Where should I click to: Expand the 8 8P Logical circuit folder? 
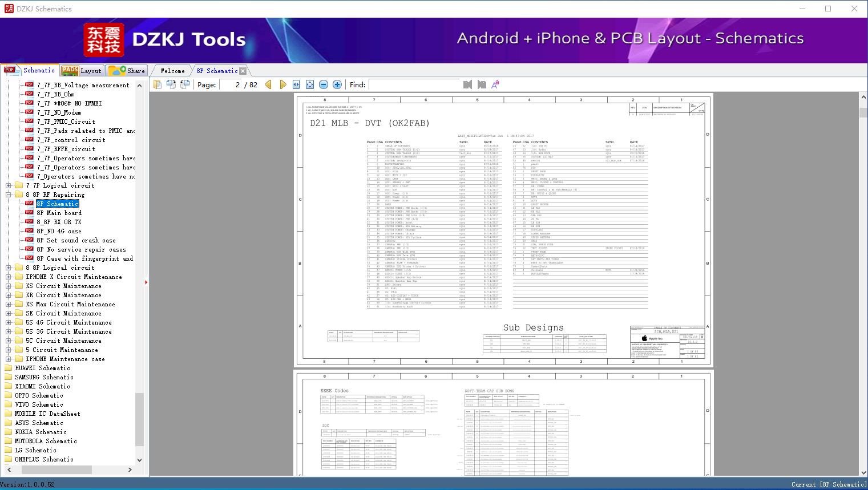tap(9, 268)
